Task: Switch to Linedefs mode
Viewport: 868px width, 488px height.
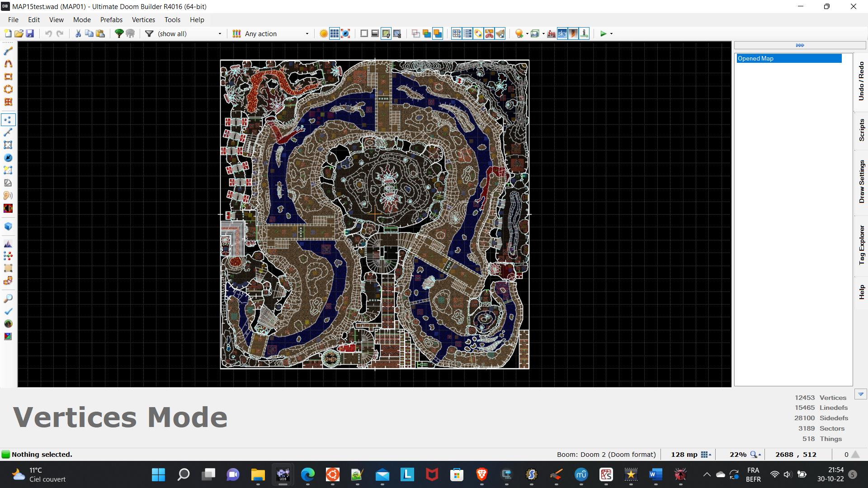Action: coord(8,132)
